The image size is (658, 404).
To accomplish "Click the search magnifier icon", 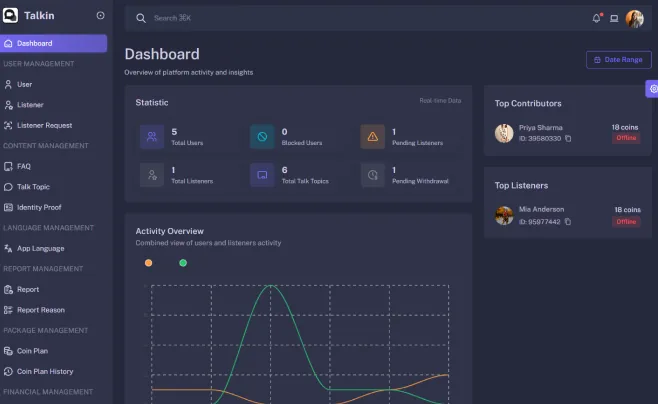I will [141, 18].
